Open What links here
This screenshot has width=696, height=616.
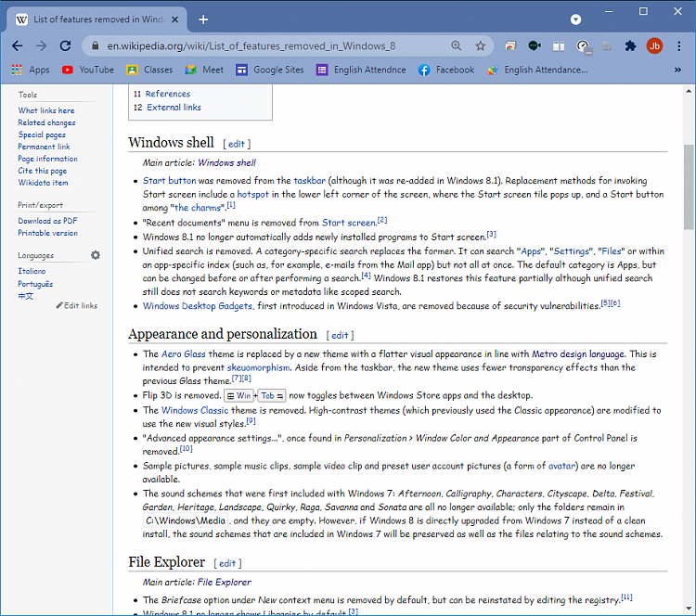46,110
